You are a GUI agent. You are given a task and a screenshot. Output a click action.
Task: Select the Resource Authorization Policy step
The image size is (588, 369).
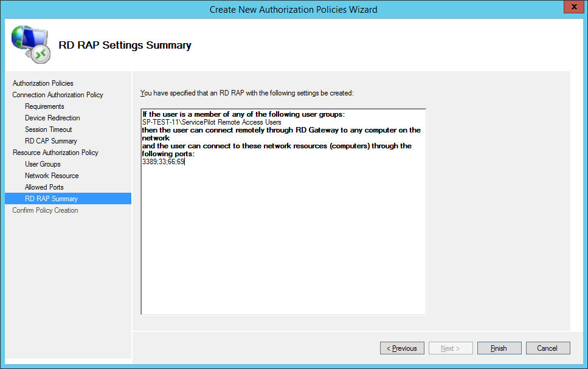(55, 153)
